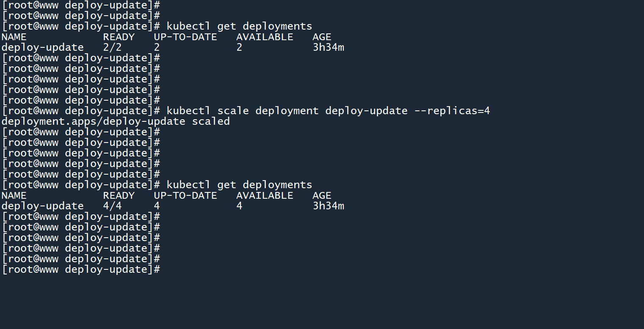
Task: Click the 'deployment.apps/deploy-update scaled' output line
Action: (116, 121)
